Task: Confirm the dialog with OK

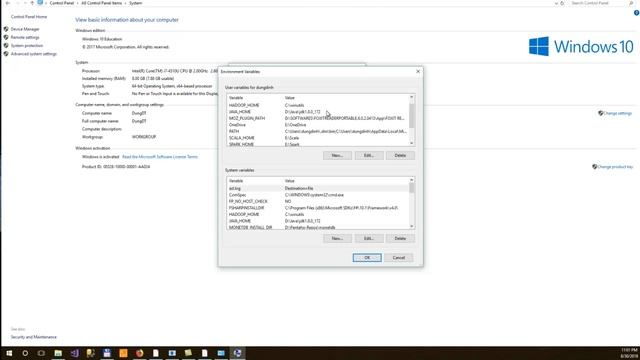Action: pyautogui.click(x=367, y=258)
